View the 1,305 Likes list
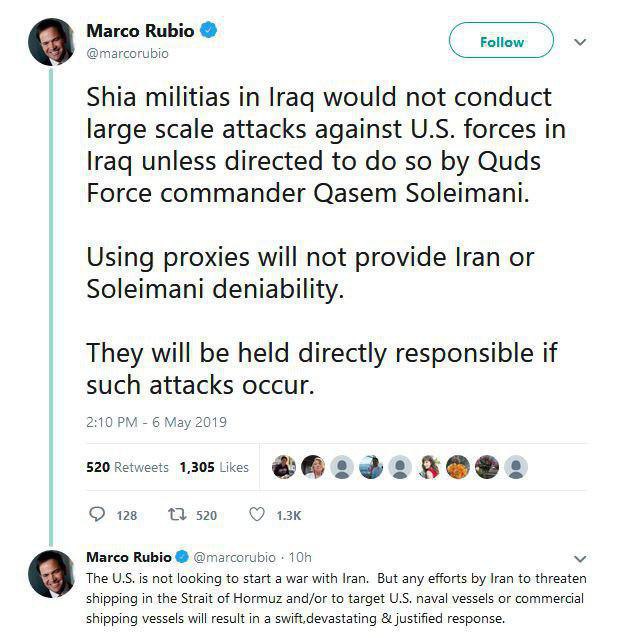The width and height of the screenshot is (621, 638). tap(214, 467)
